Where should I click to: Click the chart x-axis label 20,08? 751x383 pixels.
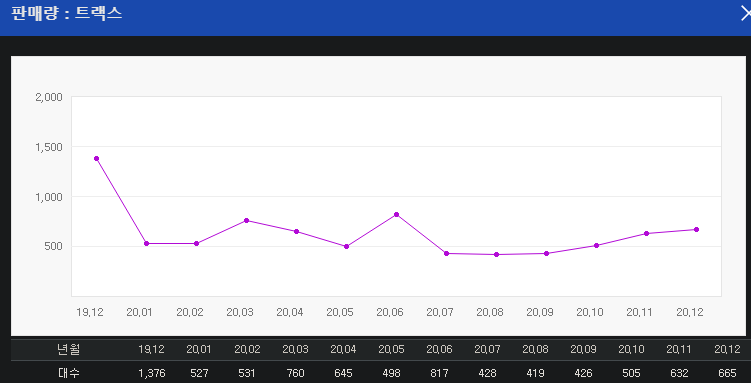[x=490, y=312]
